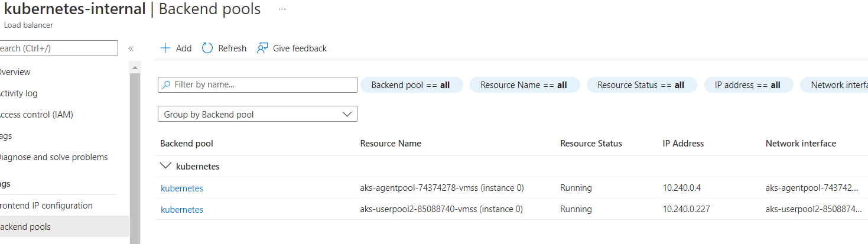The width and height of the screenshot is (868, 244).
Task: Click the Give feedback person icon
Action: (262, 48)
